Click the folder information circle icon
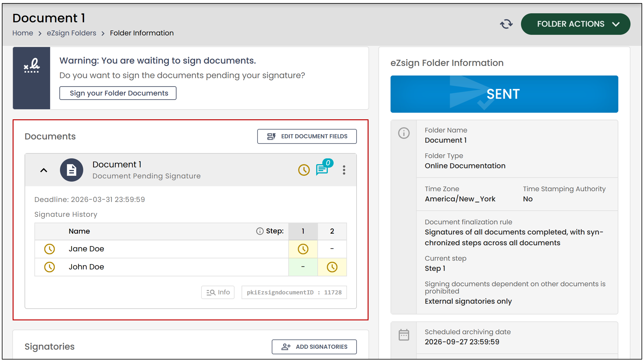The width and height of the screenshot is (644, 362). click(404, 133)
